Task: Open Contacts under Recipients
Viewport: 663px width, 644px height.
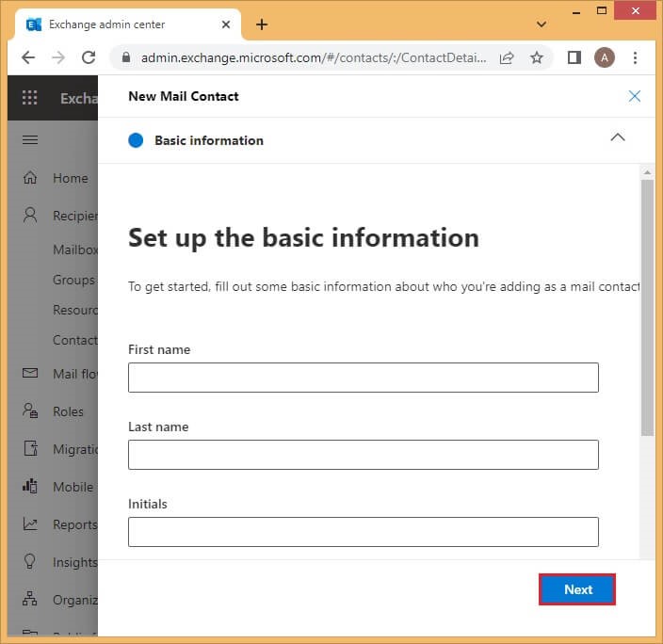Action: pyautogui.click(x=75, y=340)
